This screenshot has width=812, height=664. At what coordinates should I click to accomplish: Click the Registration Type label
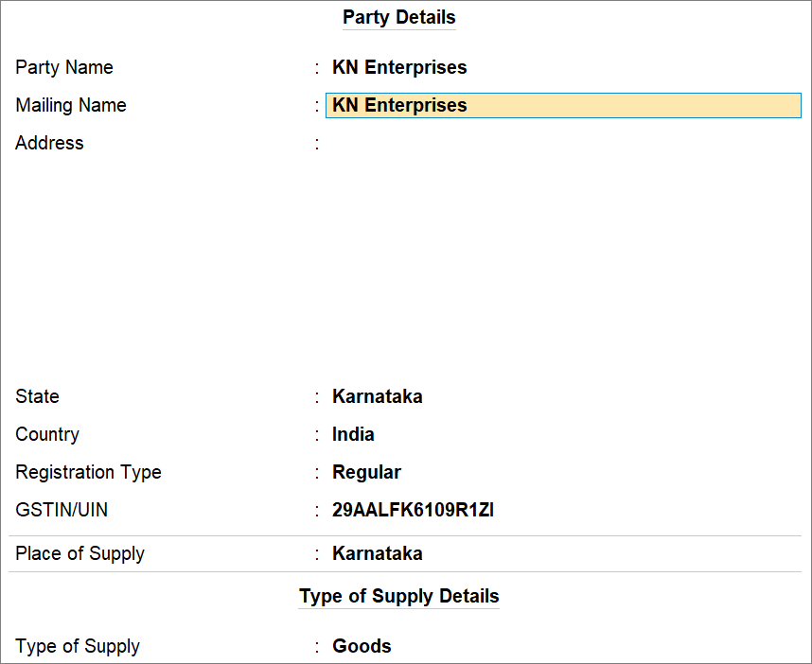pyautogui.click(x=88, y=472)
